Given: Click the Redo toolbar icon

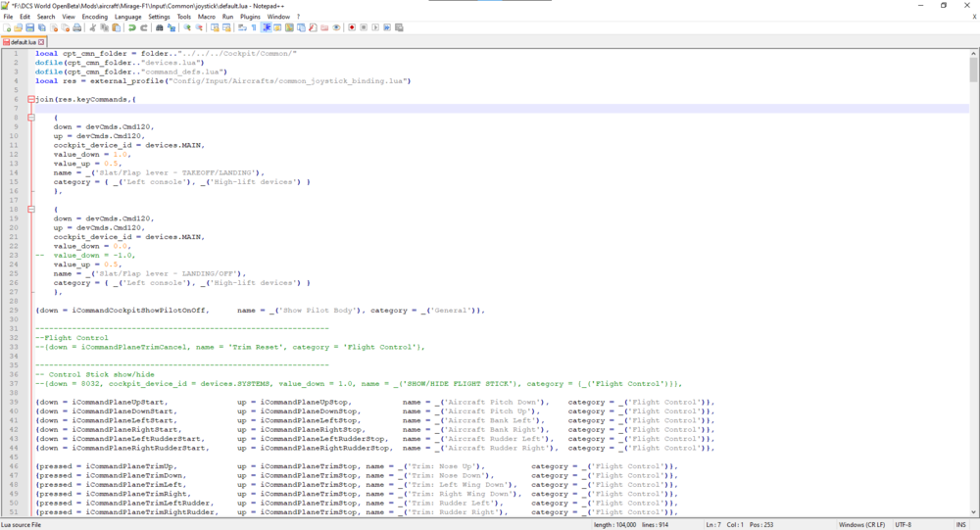Looking at the screenshot, I should click(144, 27).
